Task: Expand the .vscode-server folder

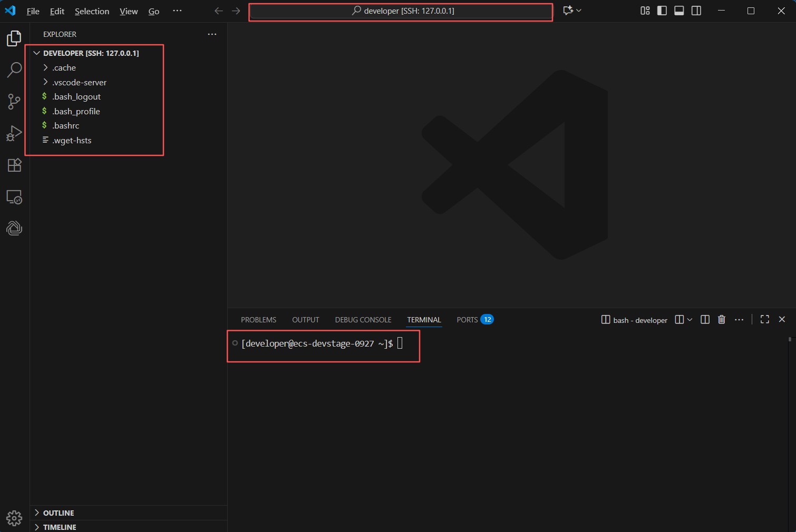Action: (x=79, y=83)
